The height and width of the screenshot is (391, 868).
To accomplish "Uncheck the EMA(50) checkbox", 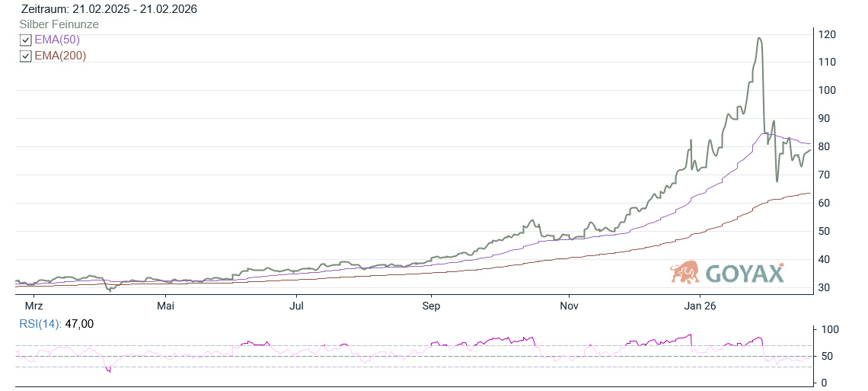I will tap(25, 40).
